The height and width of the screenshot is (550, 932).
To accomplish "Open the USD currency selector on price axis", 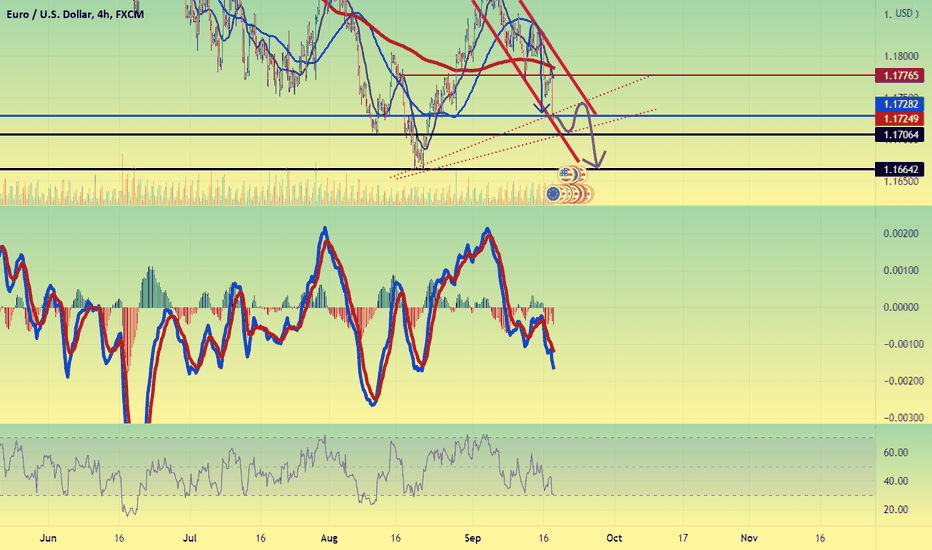I will (905, 13).
